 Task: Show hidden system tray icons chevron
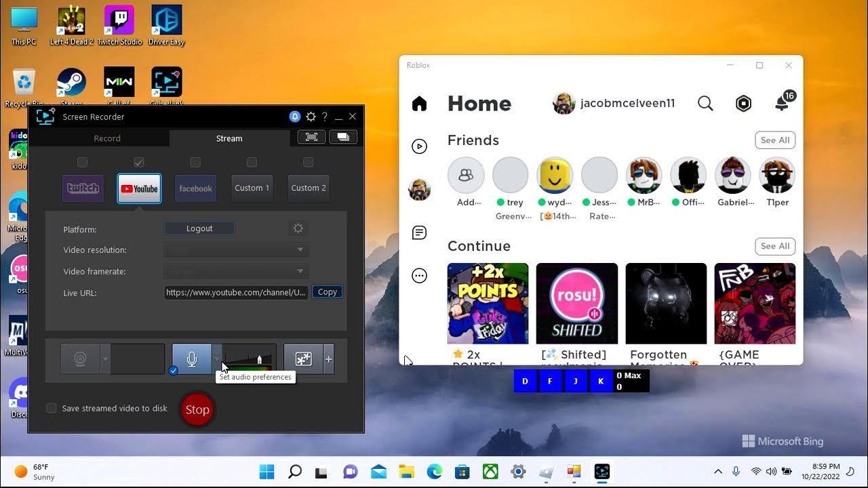[x=718, y=472]
